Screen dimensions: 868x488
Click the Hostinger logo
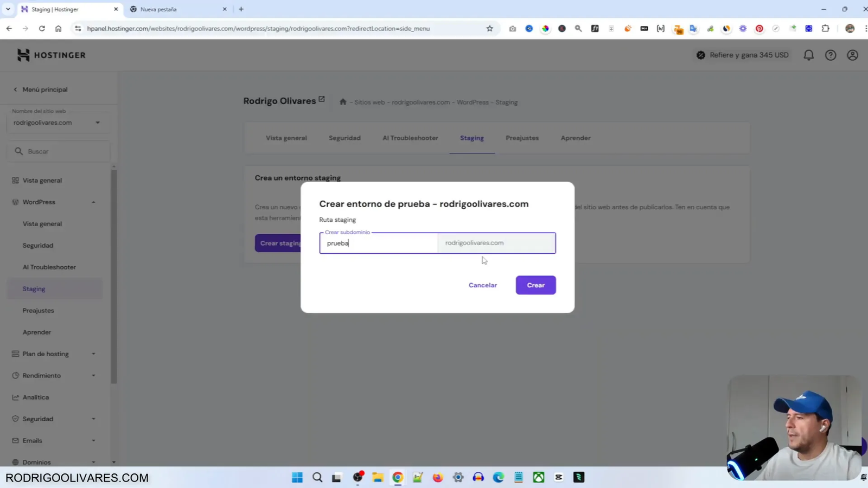(x=52, y=55)
